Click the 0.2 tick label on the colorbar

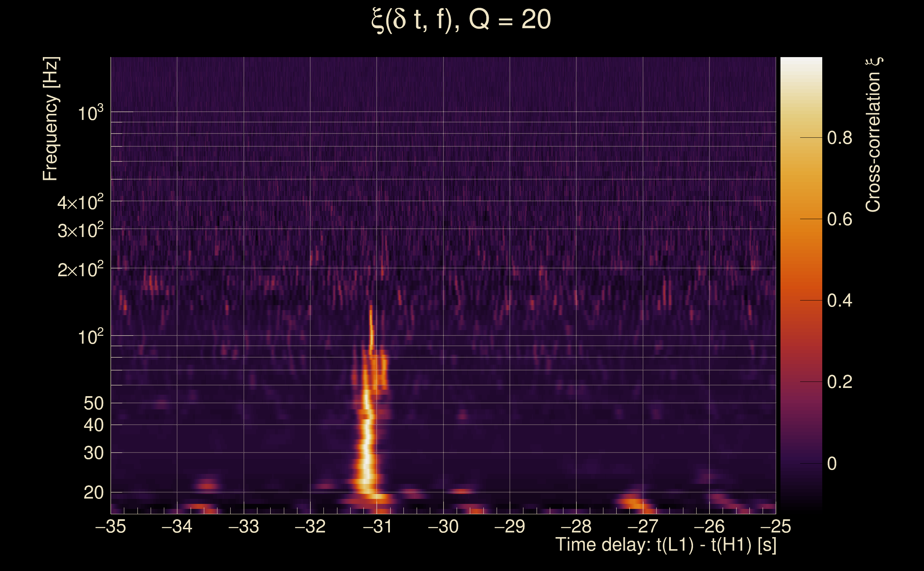(839, 382)
